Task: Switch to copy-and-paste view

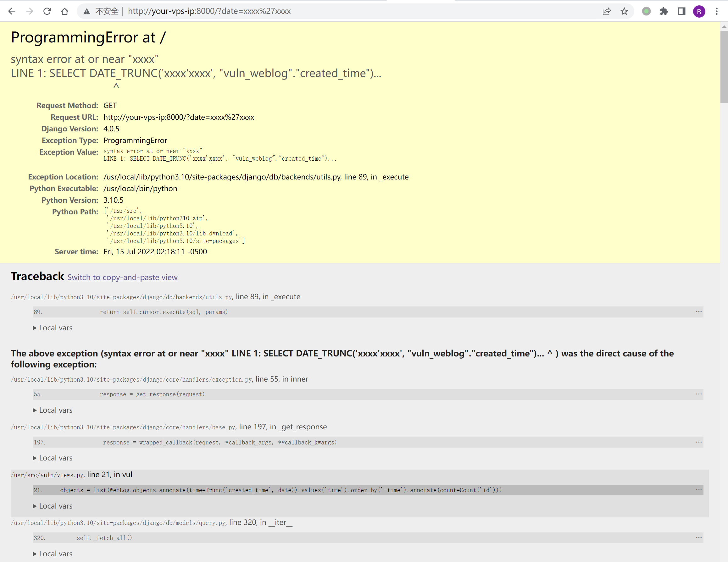Action: pyautogui.click(x=122, y=277)
